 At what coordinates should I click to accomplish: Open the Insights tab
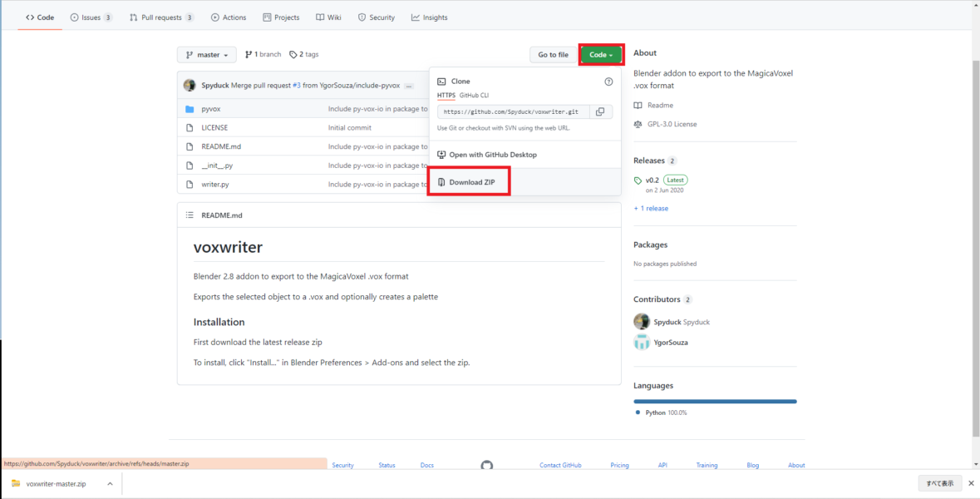click(x=430, y=17)
